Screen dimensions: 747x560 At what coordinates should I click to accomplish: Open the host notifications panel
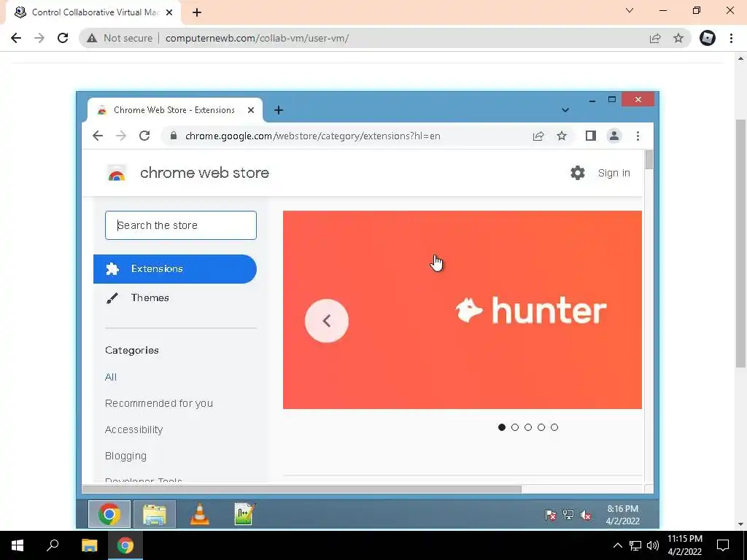tap(723, 545)
